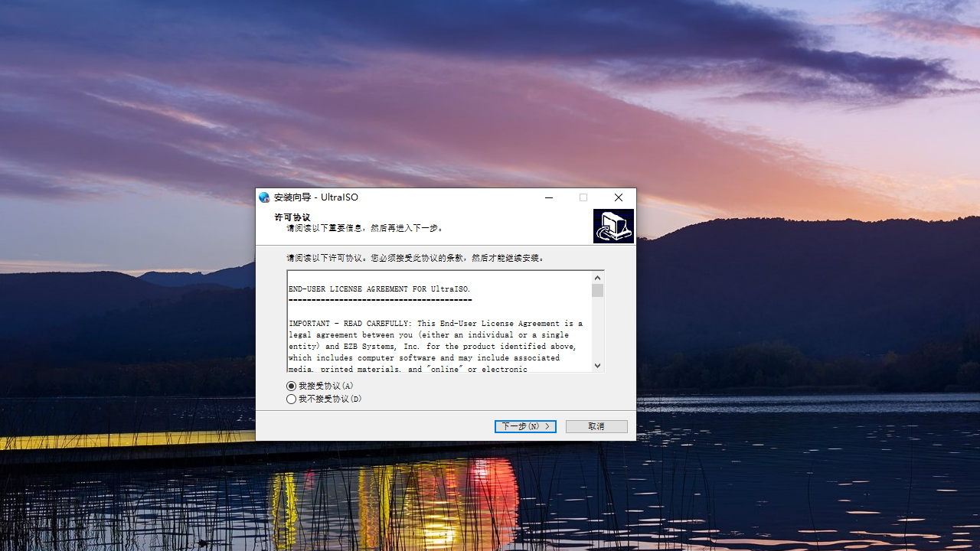Click the license scrollbar thumb
Image resolution: width=980 pixels, height=551 pixels.
[597, 290]
